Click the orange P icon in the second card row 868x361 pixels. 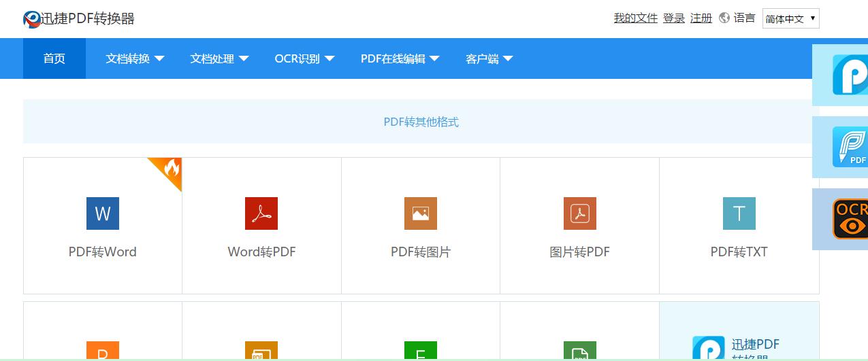[x=103, y=351]
